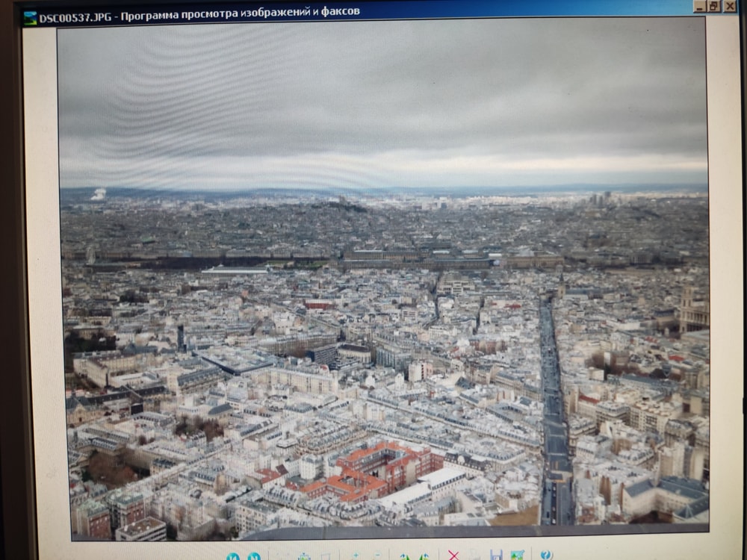
Task: Show the photo at actual size
Action: [304, 556]
